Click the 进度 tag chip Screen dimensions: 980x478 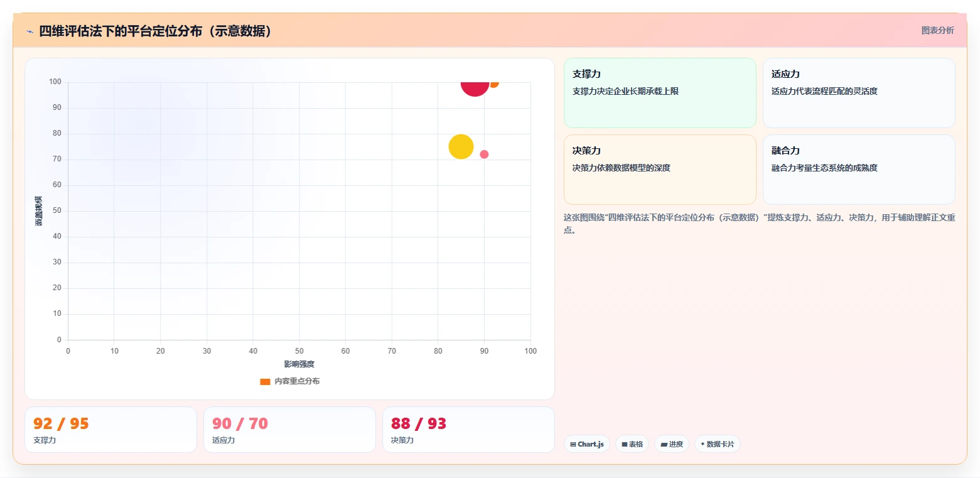point(672,444)
